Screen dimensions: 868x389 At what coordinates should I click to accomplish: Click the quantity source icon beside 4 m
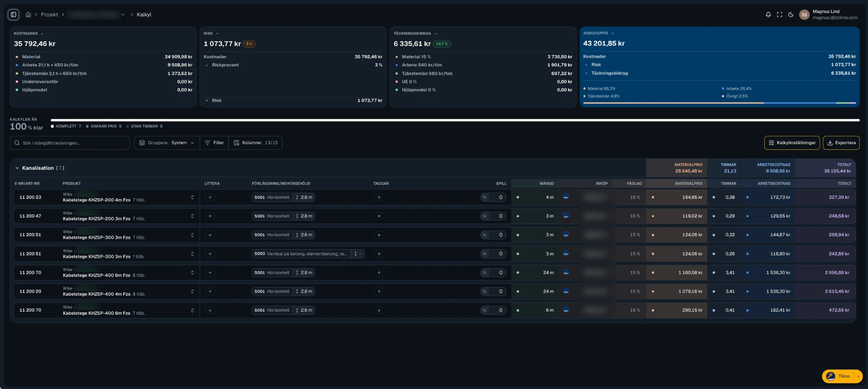coord(566,197)
